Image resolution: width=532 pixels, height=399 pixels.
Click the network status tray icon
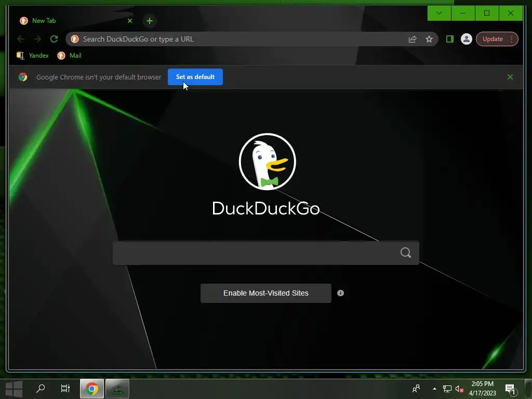coord(447,389)
